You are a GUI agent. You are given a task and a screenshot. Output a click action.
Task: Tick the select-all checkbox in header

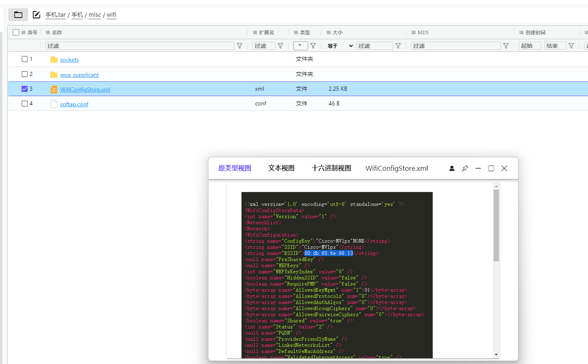pyautogui.click(x=16, y=32)
